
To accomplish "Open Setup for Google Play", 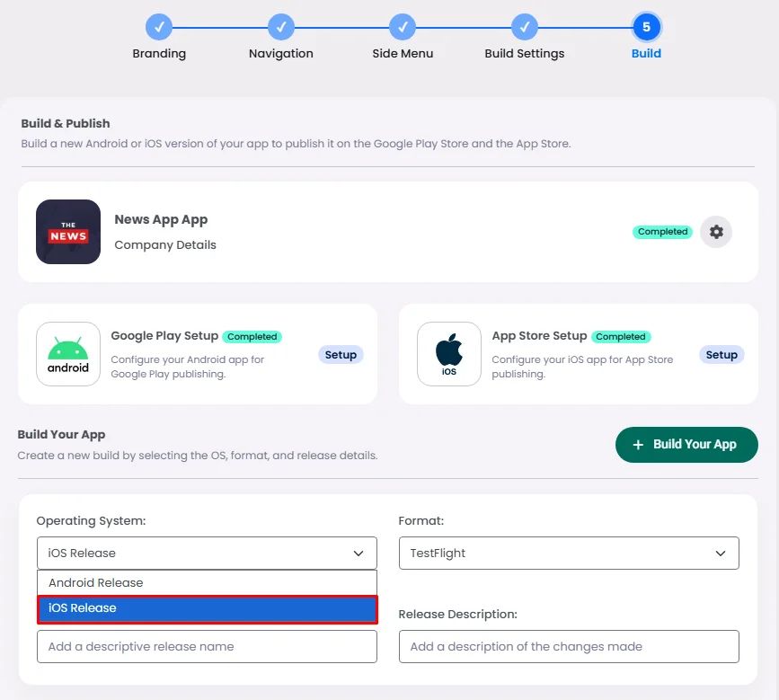I will click(x=341, y=355).
